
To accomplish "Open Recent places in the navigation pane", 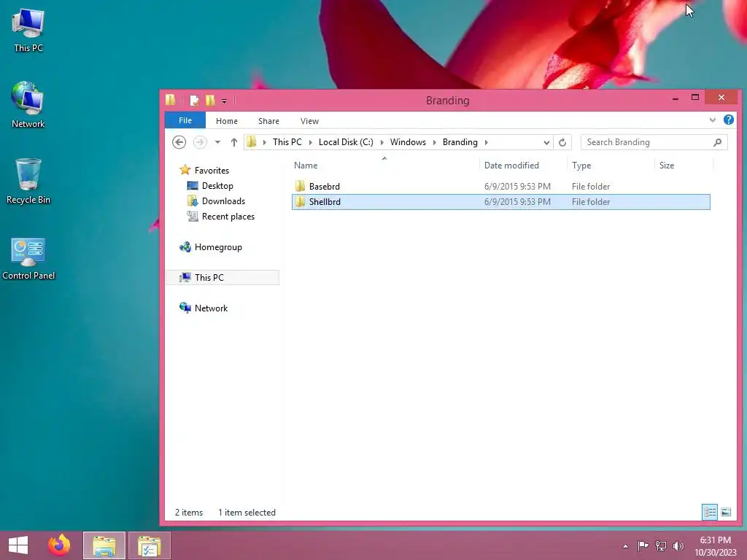I will tap(228, 216).
